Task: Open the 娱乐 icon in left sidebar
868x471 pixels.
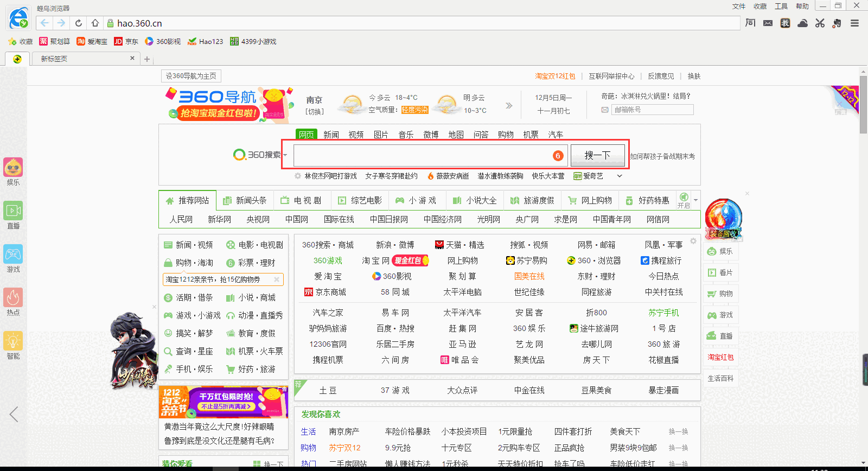Action: point(13,171)
